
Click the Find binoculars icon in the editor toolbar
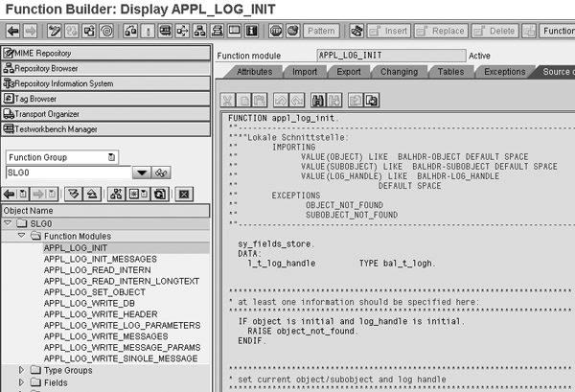point(318,100)
